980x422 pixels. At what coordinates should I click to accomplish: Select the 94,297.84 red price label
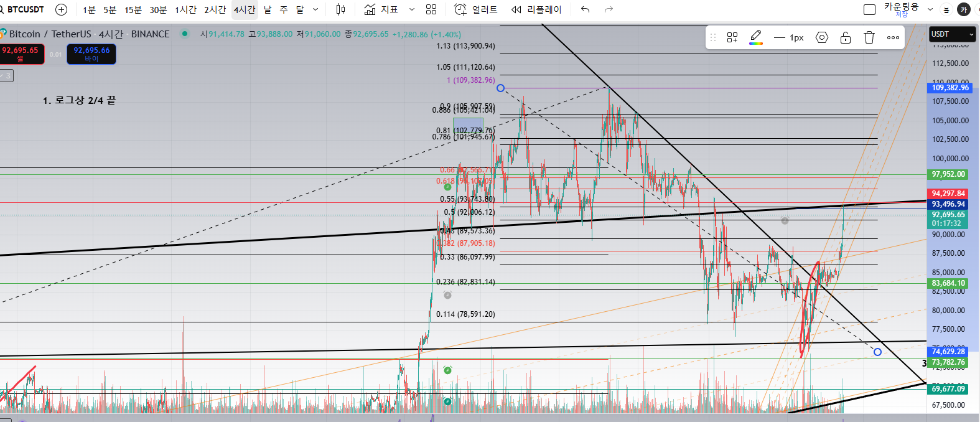click(x=948, y=194)
